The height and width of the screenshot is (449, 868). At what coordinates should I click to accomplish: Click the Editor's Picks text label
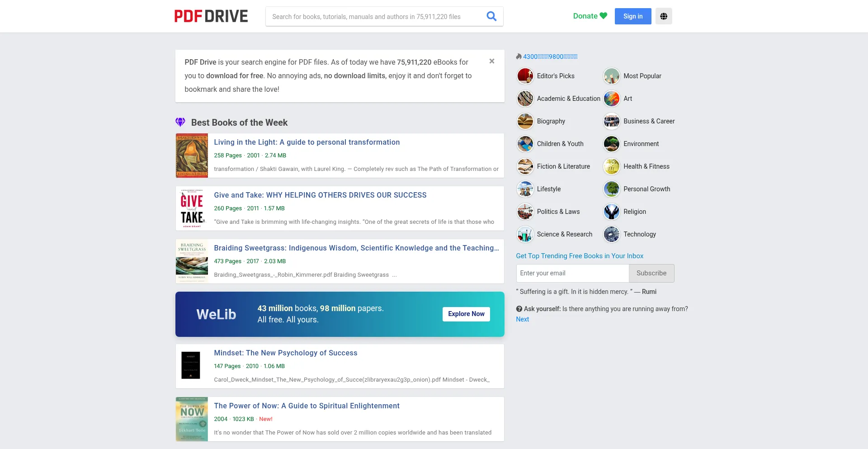[556, 76]
